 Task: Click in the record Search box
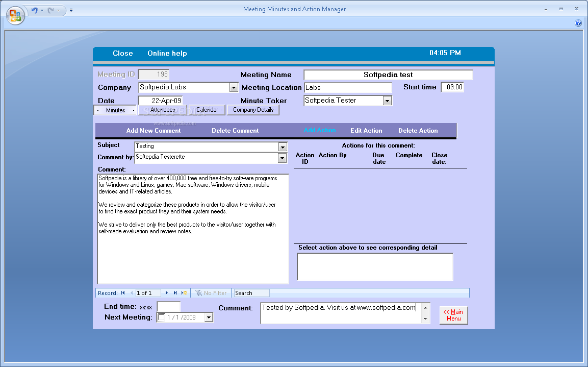[251, 293]
